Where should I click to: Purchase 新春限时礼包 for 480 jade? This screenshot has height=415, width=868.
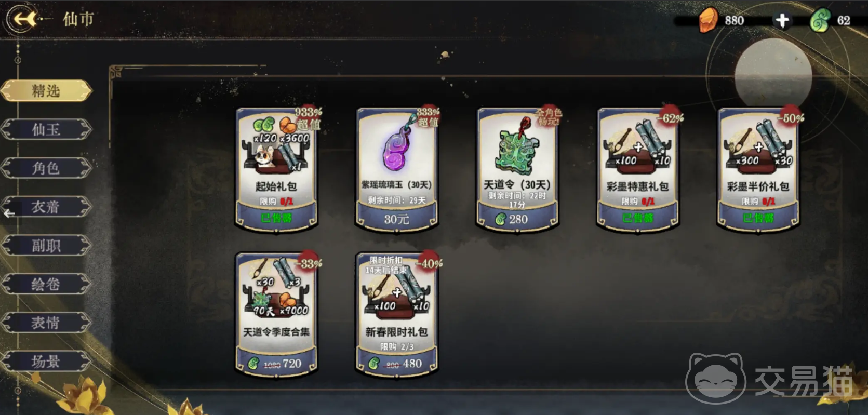pyautogui.click(x=396, y=364)
